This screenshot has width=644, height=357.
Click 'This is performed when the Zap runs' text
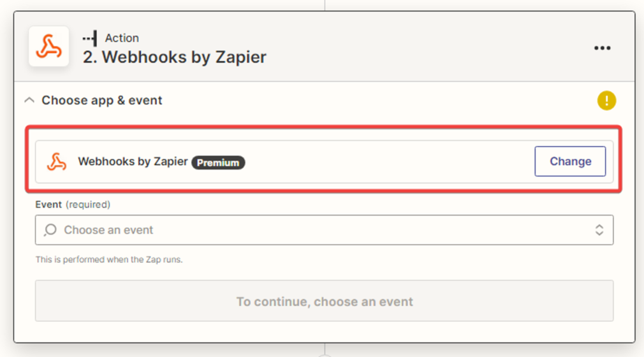[x=108, y=259]
